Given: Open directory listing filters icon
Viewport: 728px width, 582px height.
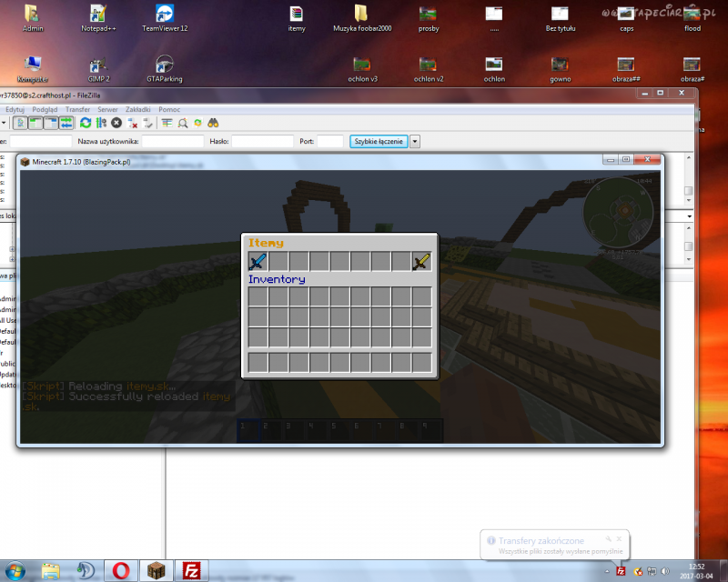Looking at the screenshot, I should pos(167,123).
